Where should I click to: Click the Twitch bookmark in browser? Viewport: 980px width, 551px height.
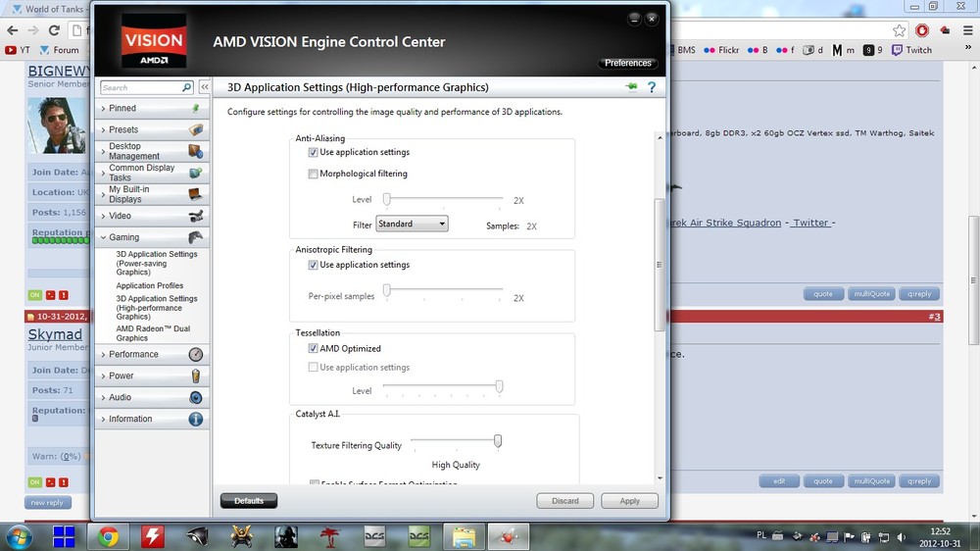(911, 50)
